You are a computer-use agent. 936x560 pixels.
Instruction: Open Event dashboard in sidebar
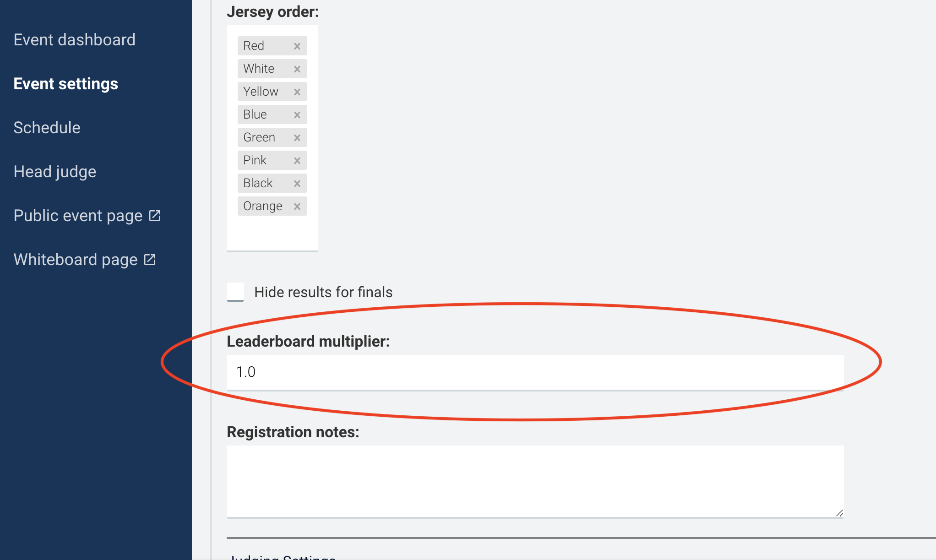74,40
